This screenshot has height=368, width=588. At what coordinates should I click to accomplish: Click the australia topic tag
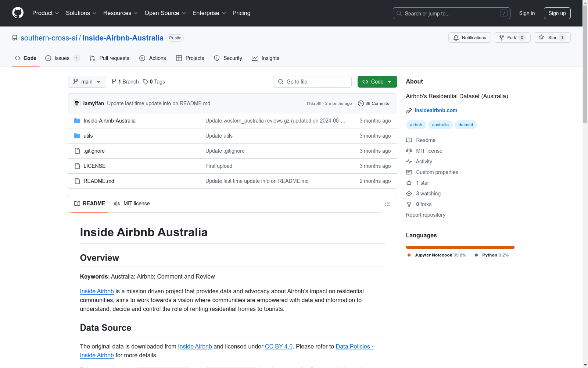pos(440,125)
